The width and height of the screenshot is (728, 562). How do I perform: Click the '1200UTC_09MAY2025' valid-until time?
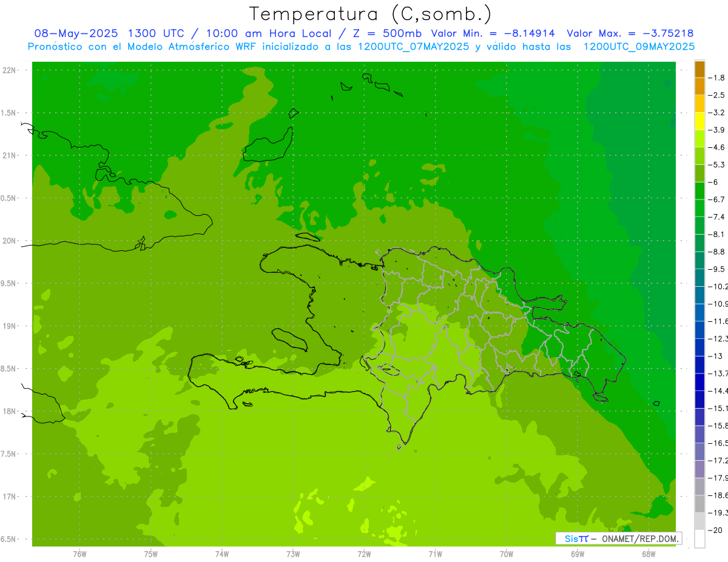[639, 47]
